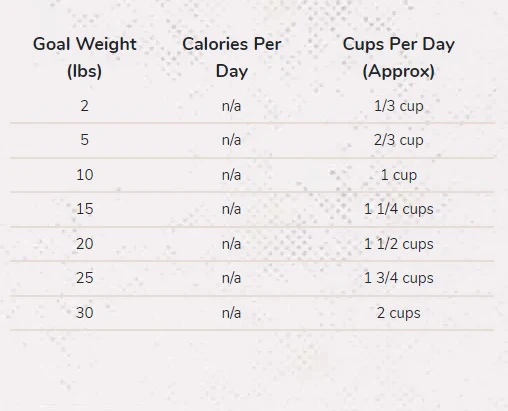Click the n/a calories cell for 2 lbs
The height and width of the screenshot is (411, 508).
[x=231, y=106]
